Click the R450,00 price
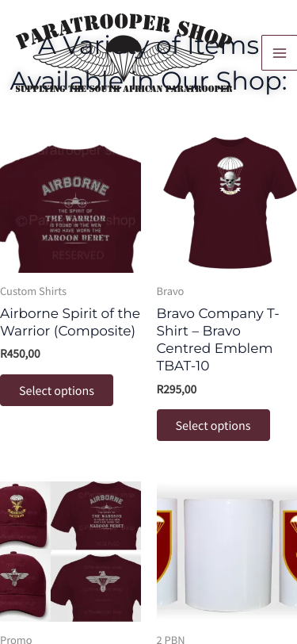The width and height of the screenshot is (297, 644). 20,354
